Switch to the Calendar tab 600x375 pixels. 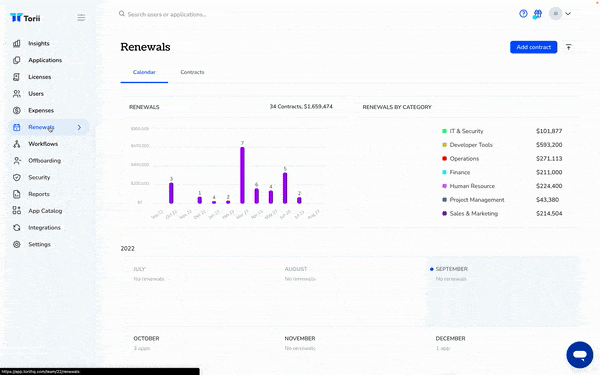pyautogui.click(x=144, y=72)
